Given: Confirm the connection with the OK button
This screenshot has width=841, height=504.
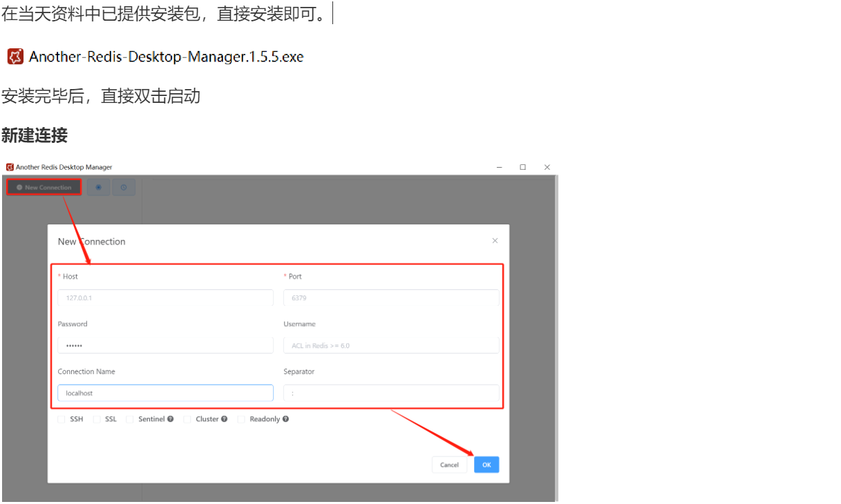Looking at the screenshot, I should pos(486,464).
